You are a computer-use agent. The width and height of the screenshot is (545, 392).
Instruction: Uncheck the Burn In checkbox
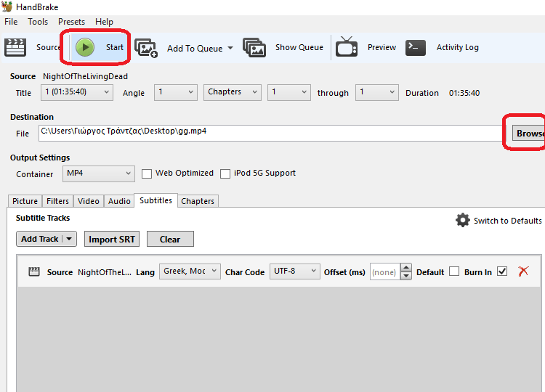pyautogui.click(x=502, y=271)
